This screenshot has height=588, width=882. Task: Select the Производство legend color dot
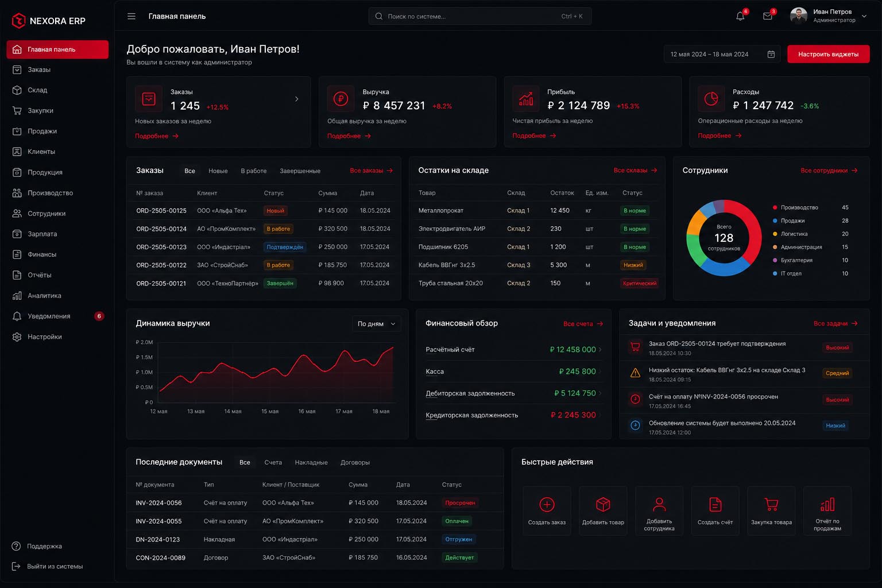tap(775, 207)
